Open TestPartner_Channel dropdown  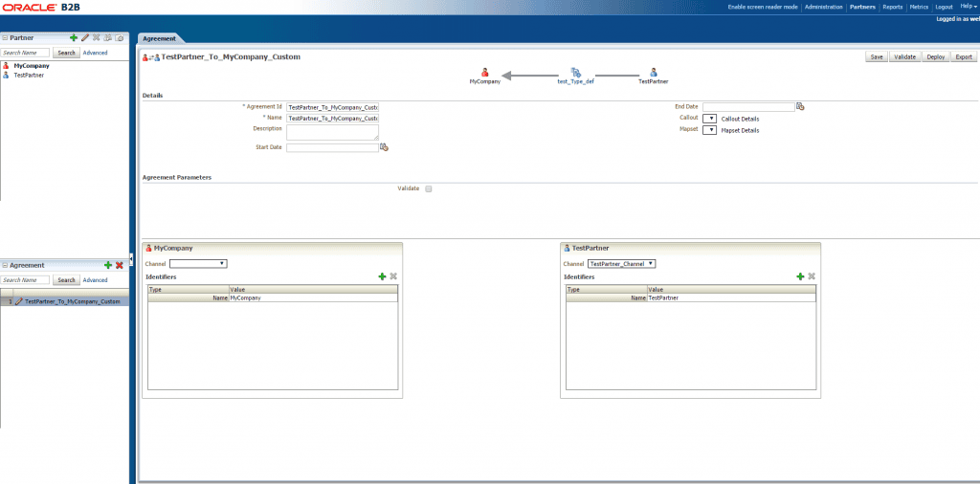point(622,264)
